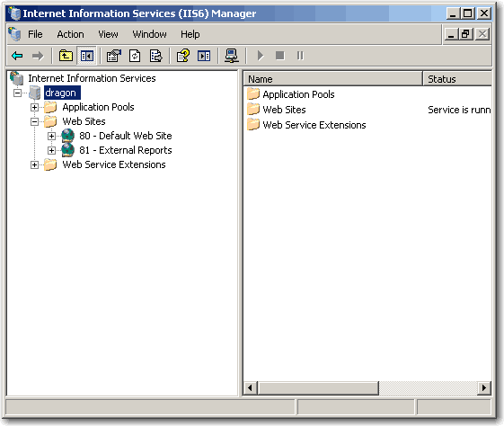Click the Back arrow toolbar icon

(x=17, y=56)
